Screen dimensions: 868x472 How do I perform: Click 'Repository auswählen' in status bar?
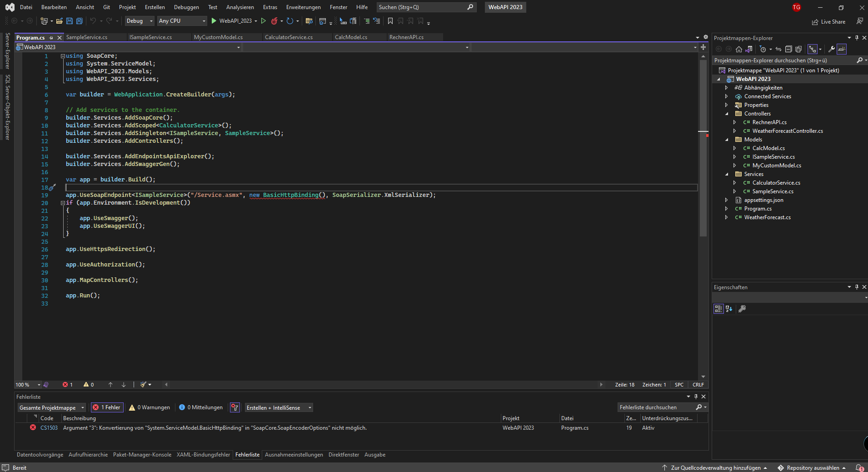812,467
